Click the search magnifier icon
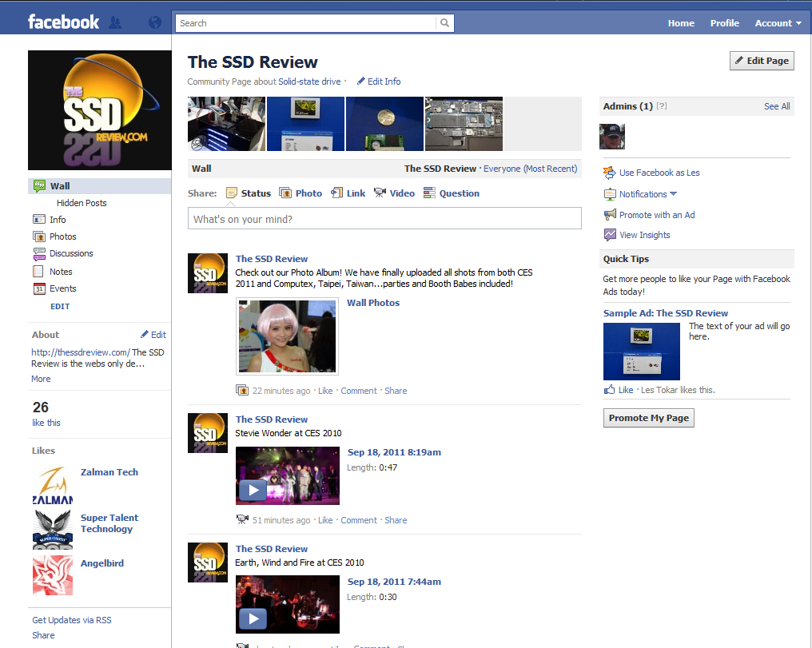The height and width of the screenshot is (648, 812). pos(444,22)
